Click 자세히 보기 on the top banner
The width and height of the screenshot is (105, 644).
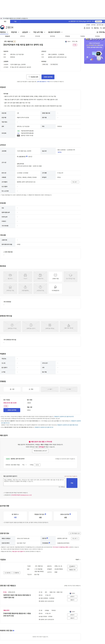coord(99,21)
